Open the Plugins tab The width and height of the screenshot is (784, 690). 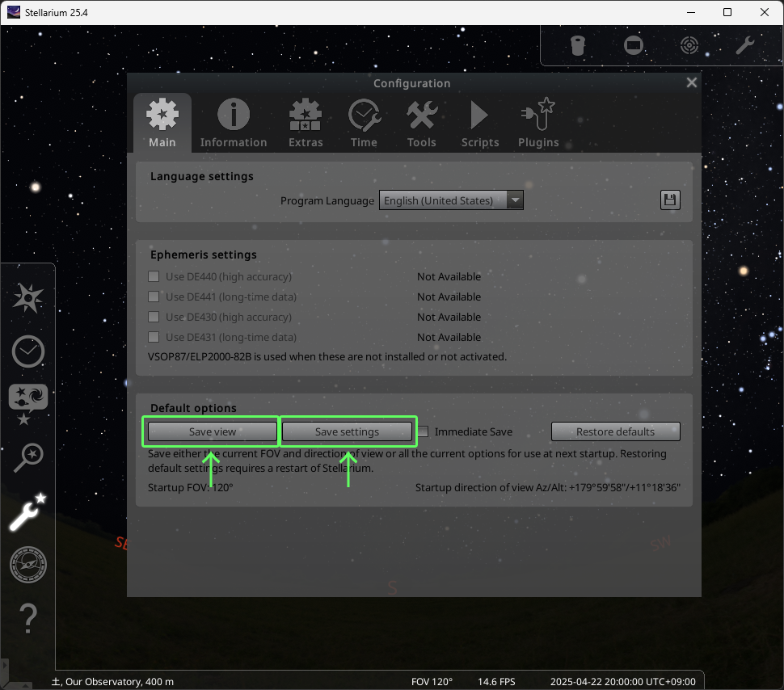pyautogui.click(x=538, y=123)
